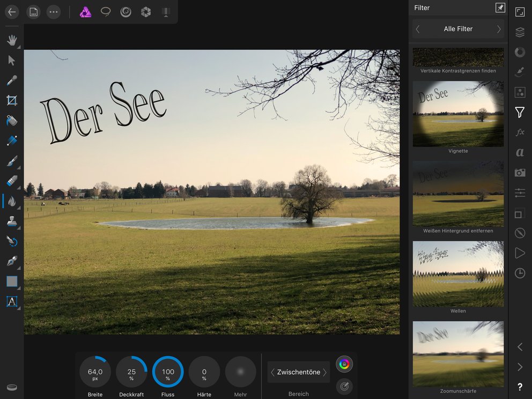Open the layer effects fx panel

[519, 132]
